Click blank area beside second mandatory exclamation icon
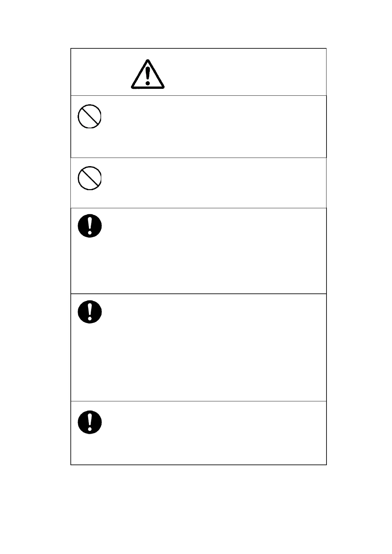The image size is (392, 554). pos(214,347)
